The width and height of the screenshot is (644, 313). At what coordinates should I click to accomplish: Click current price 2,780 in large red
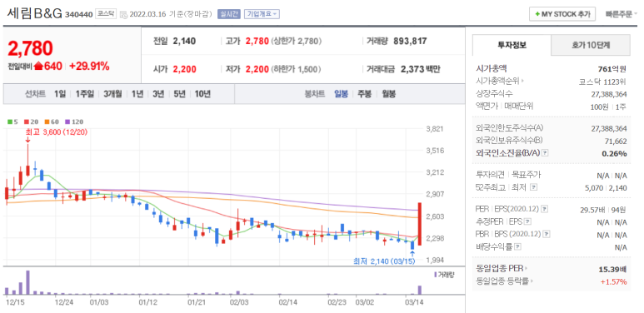(x=30, y=48)
